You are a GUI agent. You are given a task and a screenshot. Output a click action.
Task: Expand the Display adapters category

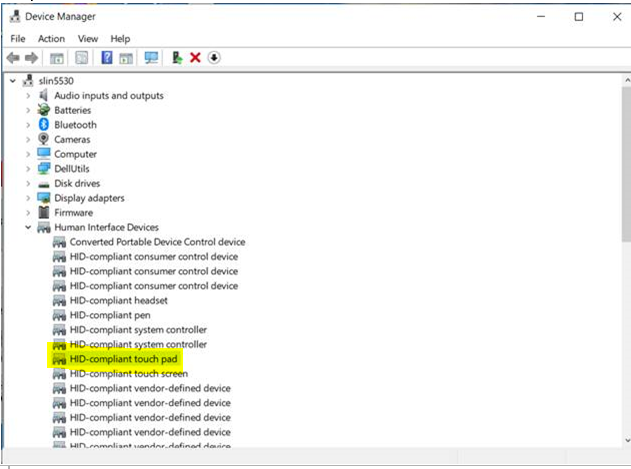28,198
